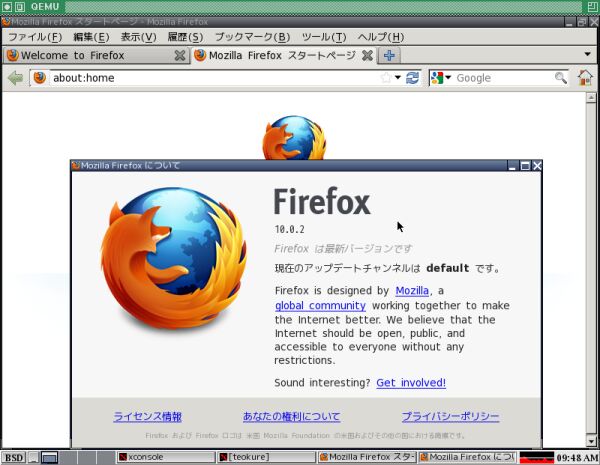Open the 編集(E) menu
This screenshot has height=465, width=600.
pos(91,37)
